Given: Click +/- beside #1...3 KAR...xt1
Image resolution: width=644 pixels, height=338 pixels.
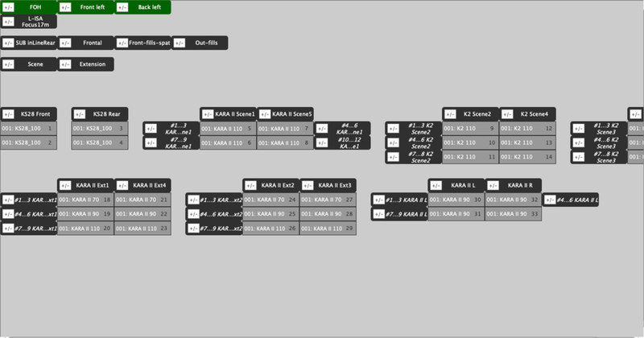Looking at the screenshot, I should [8, 200].
